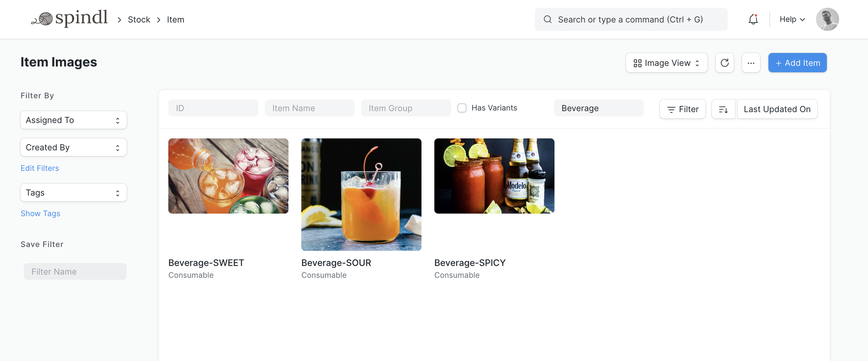Click the user avatar picture
The width and height of the screenshot is (868, 361).
(827, 19)
